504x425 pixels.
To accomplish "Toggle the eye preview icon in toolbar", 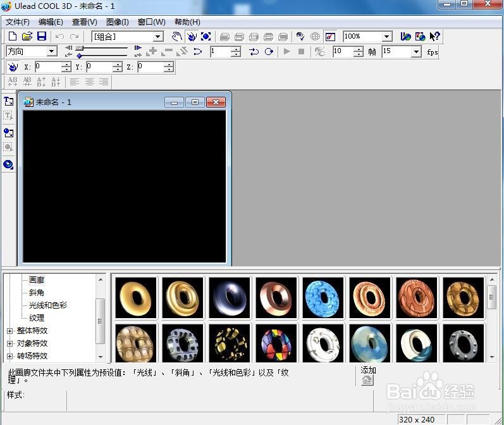I will (x=300, y=36).
